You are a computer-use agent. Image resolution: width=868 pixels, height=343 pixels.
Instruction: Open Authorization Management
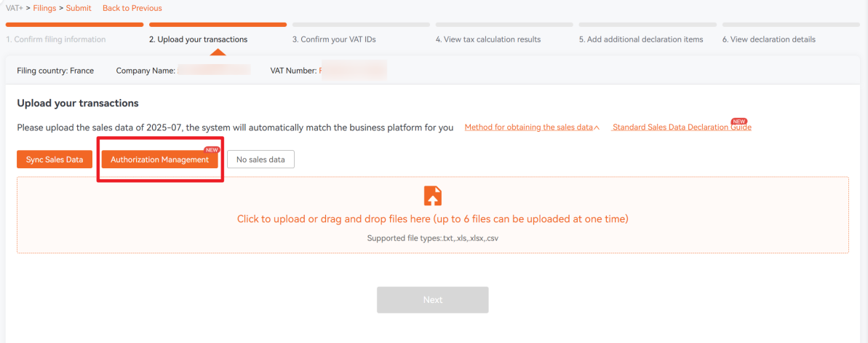coord(159,159)
